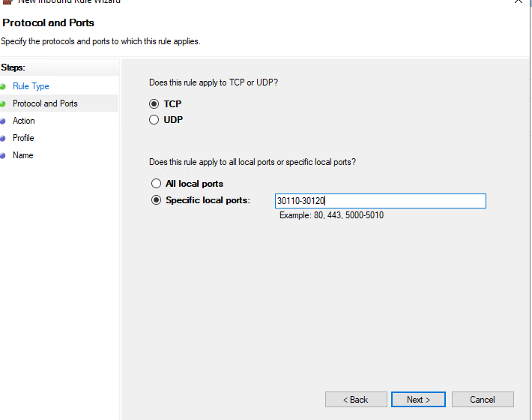Viewport: 532px width, 420px height.
Task: Choose the All local ports option
Action: pos(156,184)
